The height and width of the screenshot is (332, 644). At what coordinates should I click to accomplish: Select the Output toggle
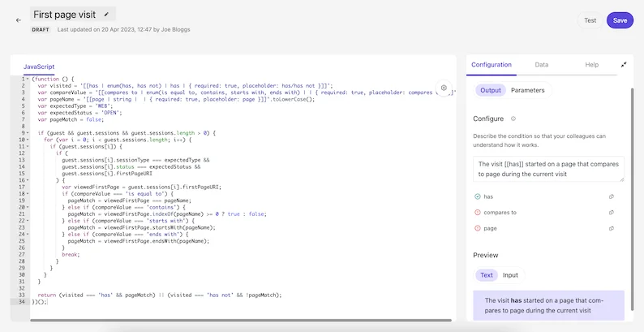tap(491, 90)
